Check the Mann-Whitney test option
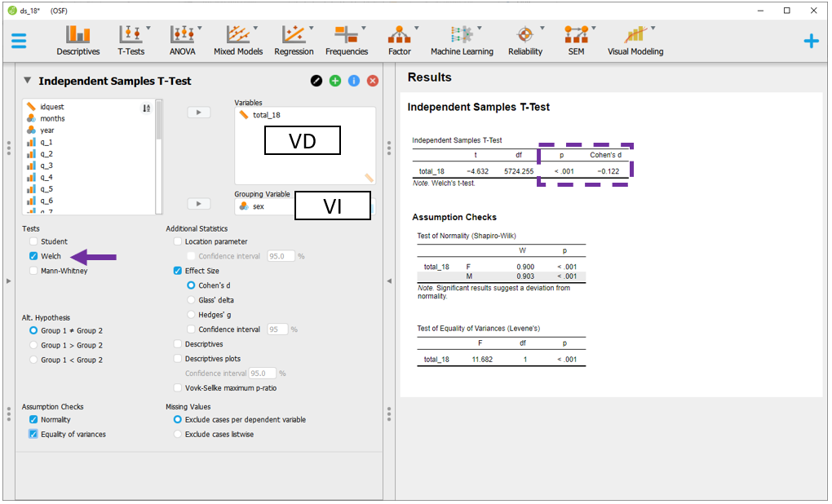832x504 pixels. pos(33,271)
